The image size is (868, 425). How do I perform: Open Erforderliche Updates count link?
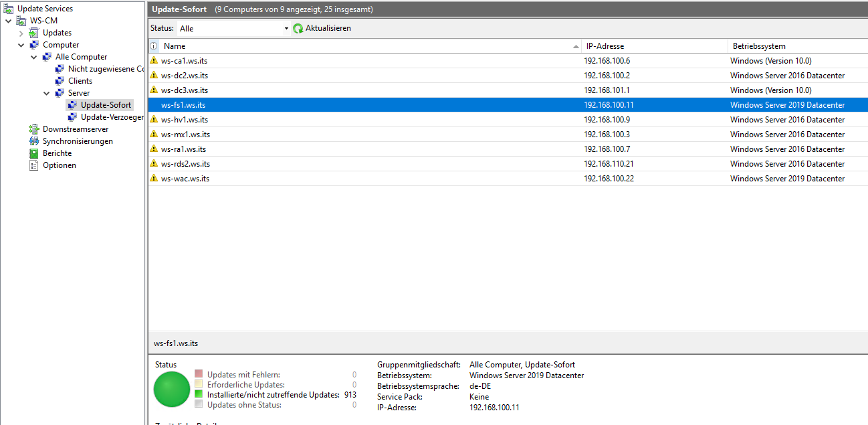click(354, 385)
